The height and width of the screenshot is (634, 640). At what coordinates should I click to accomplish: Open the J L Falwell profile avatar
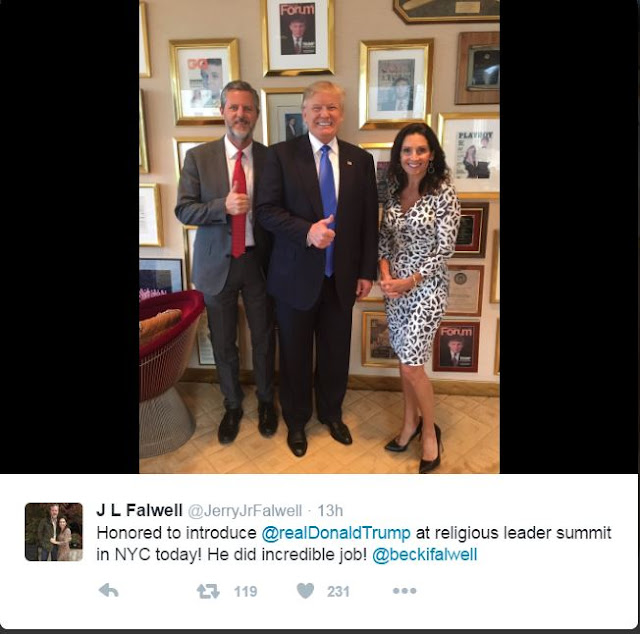54,532
